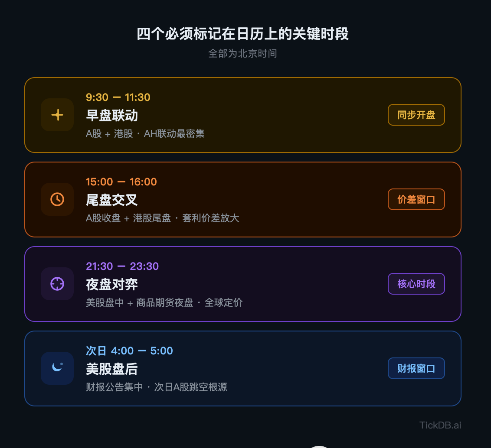Click the 次日 4:00 — 5:00 time range

click(129, 351)
